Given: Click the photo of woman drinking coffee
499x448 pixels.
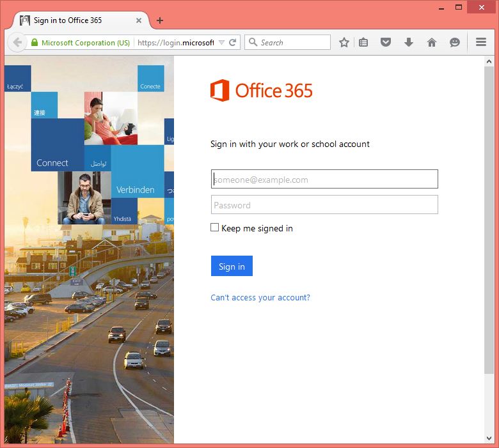Looking at the screenshot, I should tap(111, 118).
